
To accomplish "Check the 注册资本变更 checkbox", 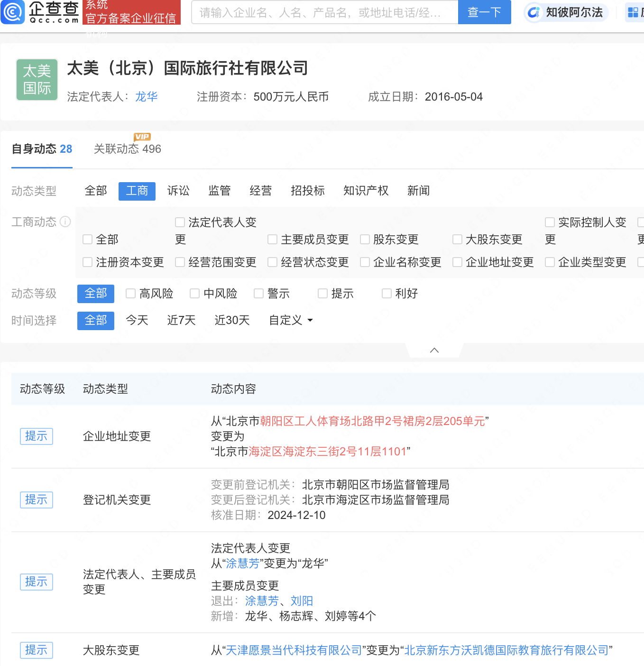I will (87, 262).
